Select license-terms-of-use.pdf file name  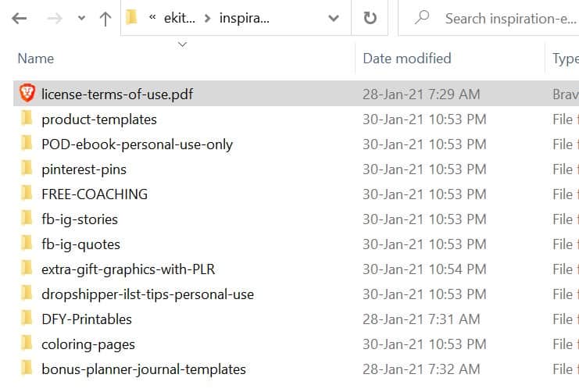click(117, 94)
